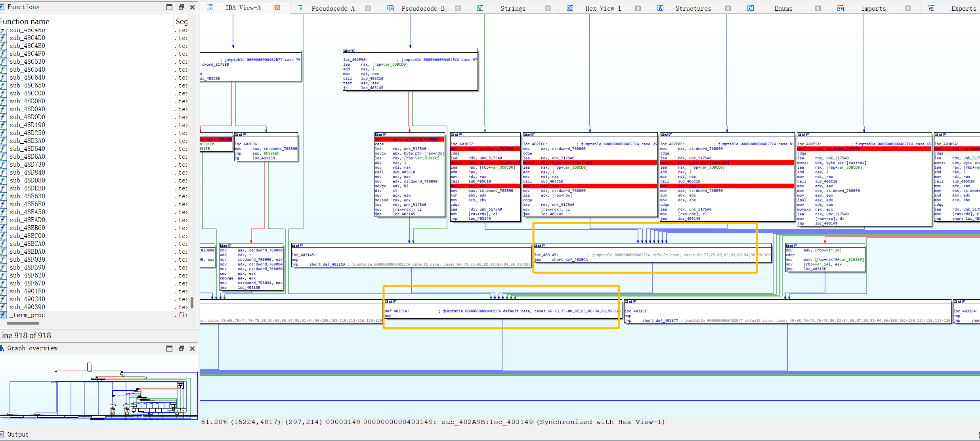
Task: Switch to the Pseudocode-A tab
Action: [333, 8]
